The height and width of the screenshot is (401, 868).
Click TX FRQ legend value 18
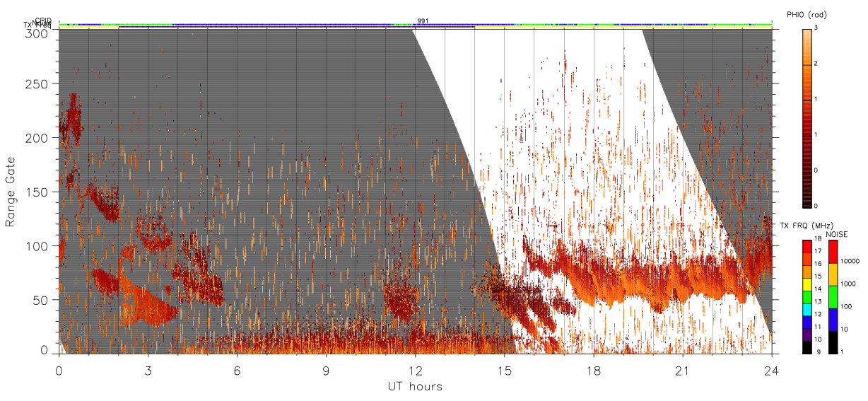click(818, 238)
